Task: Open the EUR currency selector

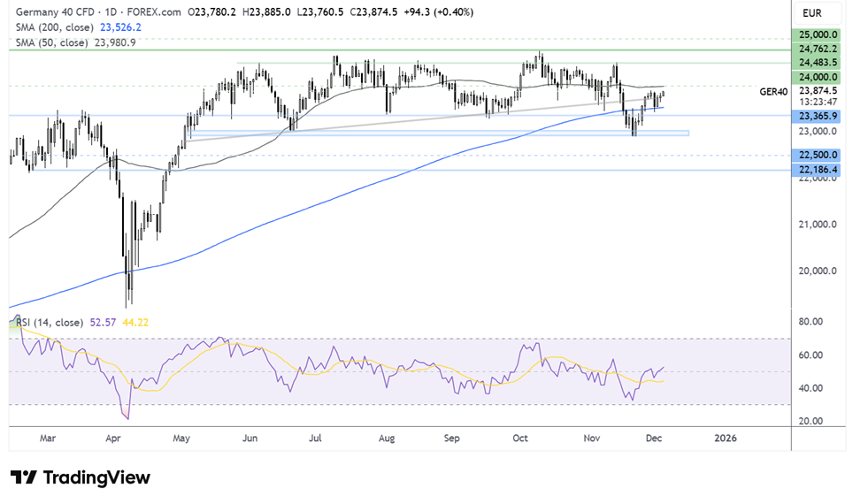Action: point(814,12)
